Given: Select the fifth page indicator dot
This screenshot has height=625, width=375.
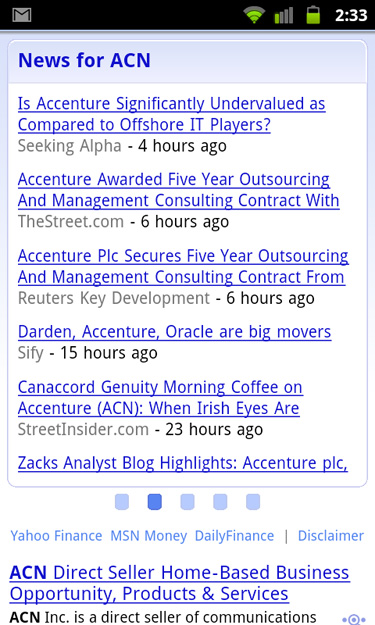Looking at the screenshot, I should pyautogui.click(x=253, y=501).
